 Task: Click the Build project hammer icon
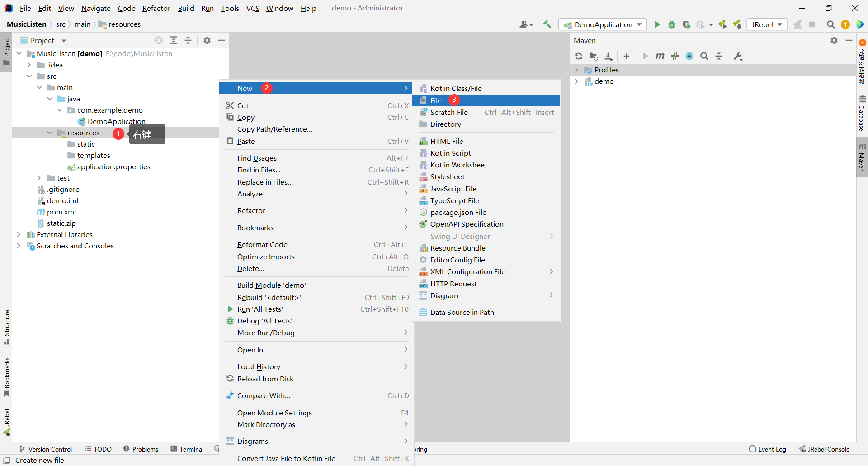pos(547,24)
